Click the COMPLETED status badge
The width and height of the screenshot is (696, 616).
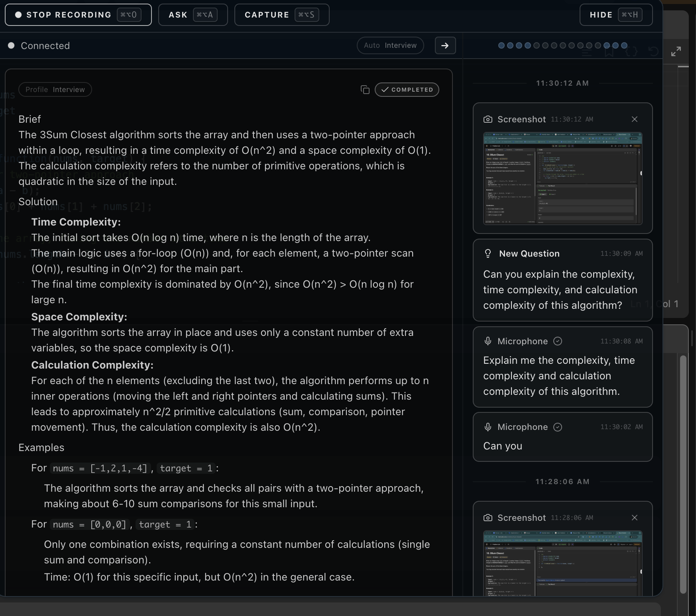pyautogui.click(x=407, y=90)
